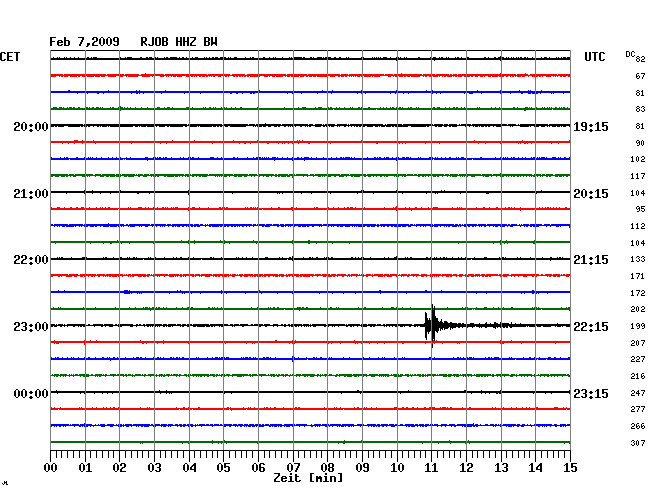
Task: Select the minute axis label "08"
Action: tap(327, 468)
